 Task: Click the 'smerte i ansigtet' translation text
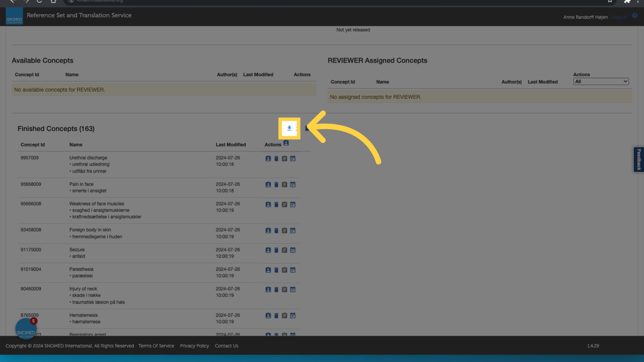tap(89, 191)
